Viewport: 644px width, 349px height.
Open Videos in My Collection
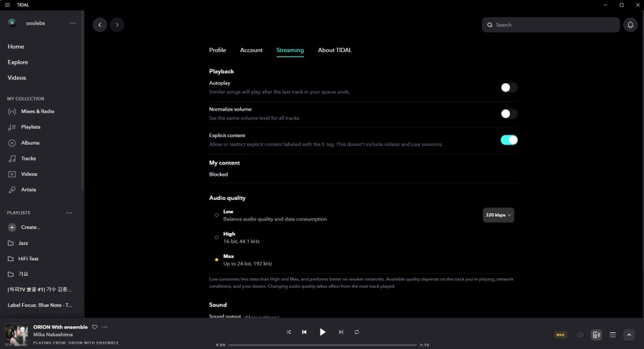click(23, 174)
